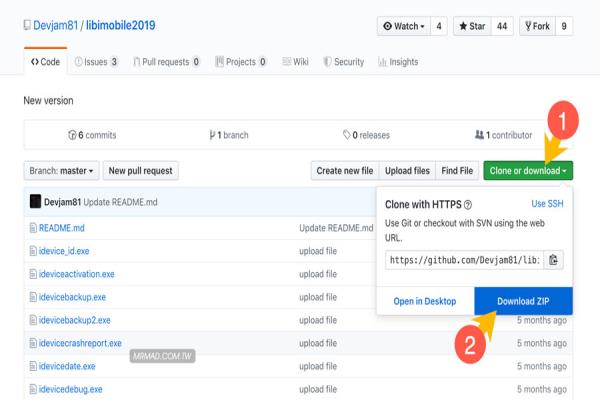Open Branch: master selector
The height and width of the screenshot is (400, 600).
coord(61,171)
